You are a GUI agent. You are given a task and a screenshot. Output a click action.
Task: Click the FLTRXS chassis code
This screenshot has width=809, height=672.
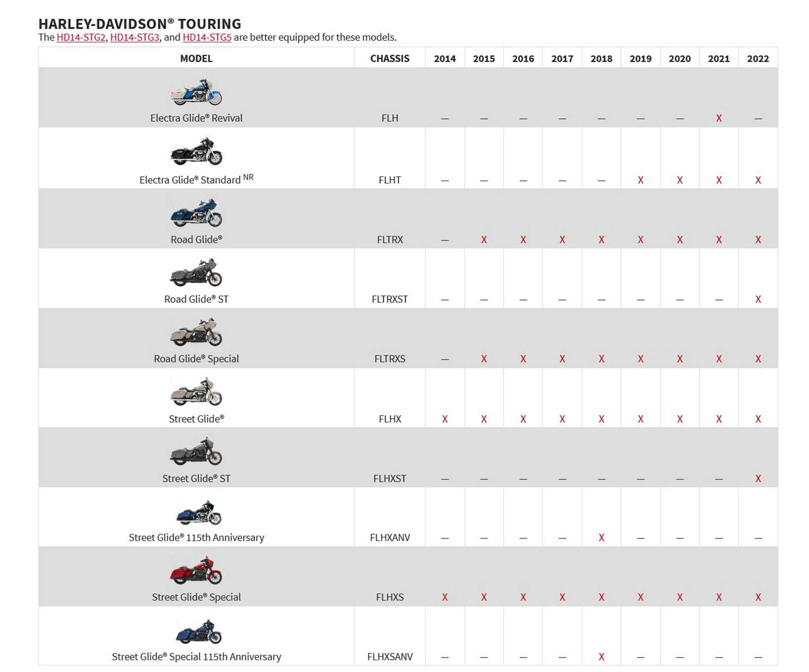click(390, 359)
